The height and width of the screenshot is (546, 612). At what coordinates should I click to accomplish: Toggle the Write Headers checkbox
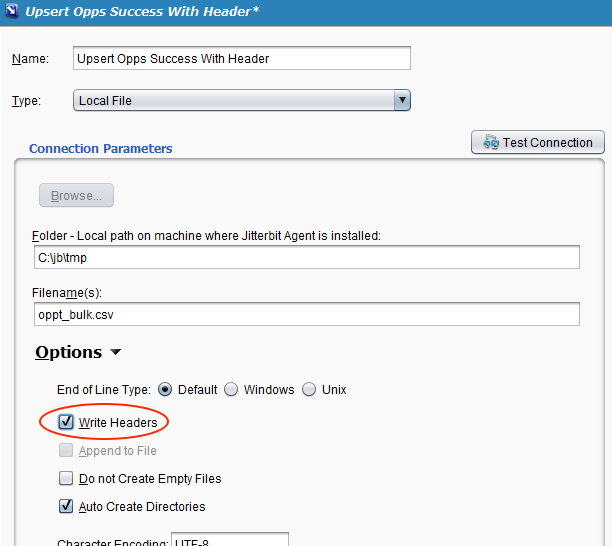coord(67,423)
